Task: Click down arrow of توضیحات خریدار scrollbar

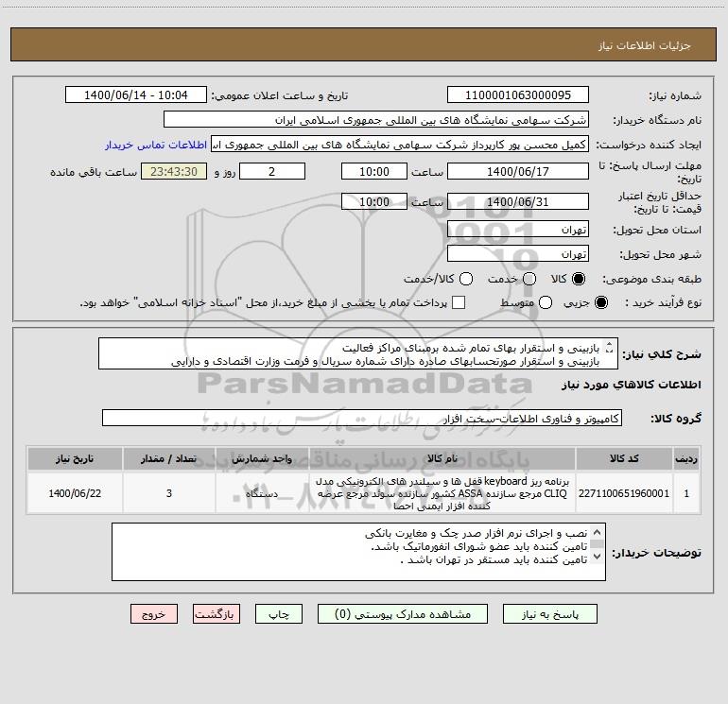Action: click(598, 556)
